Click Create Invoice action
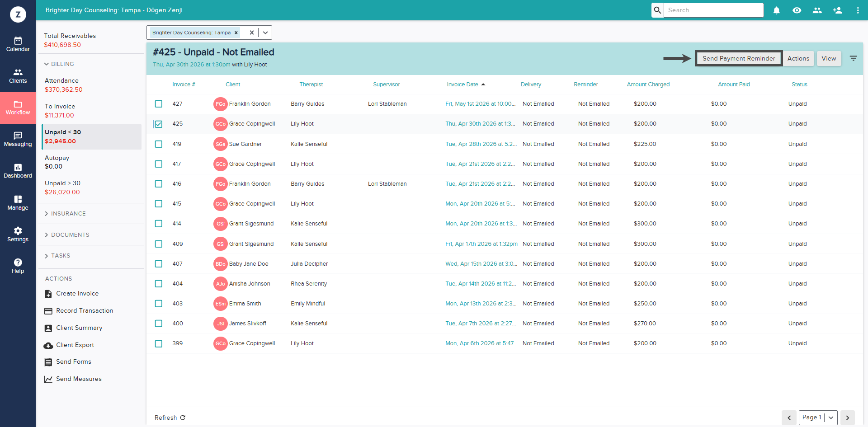The width and height of the screenshot is (868, 427). click(71, 294)
